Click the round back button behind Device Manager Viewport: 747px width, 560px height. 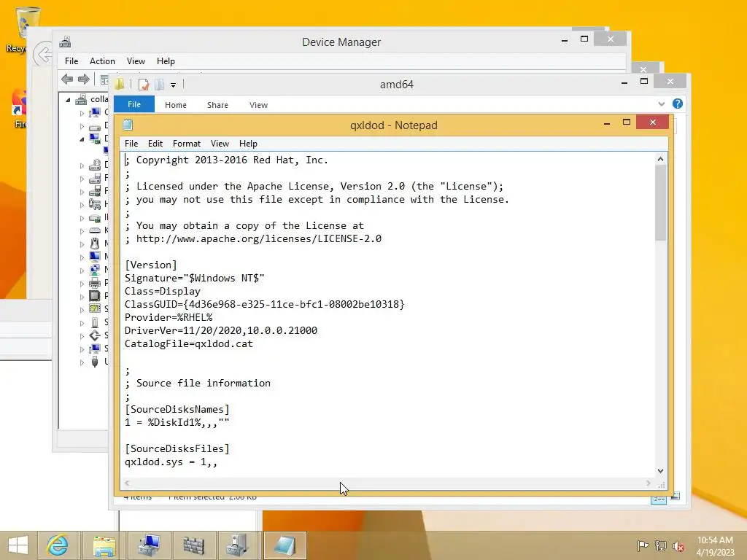[x=43, y=54]
